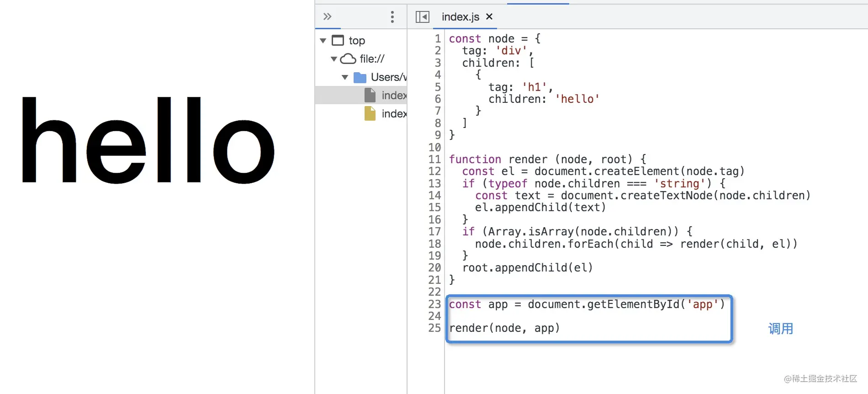The width and height of the screenshot is (868, 394).
Task: Set breakpoint on line number 12
Action: click(x=434, y=171)
